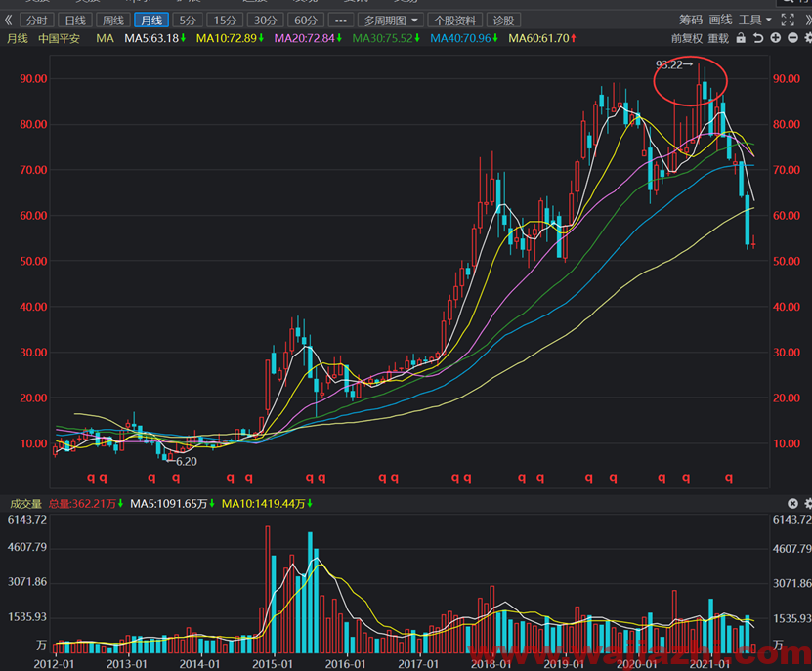Click the 2021-01 date axis label
Image resolution: width=812 pixels, height=671 pixels.
click(x=709, y=664)
